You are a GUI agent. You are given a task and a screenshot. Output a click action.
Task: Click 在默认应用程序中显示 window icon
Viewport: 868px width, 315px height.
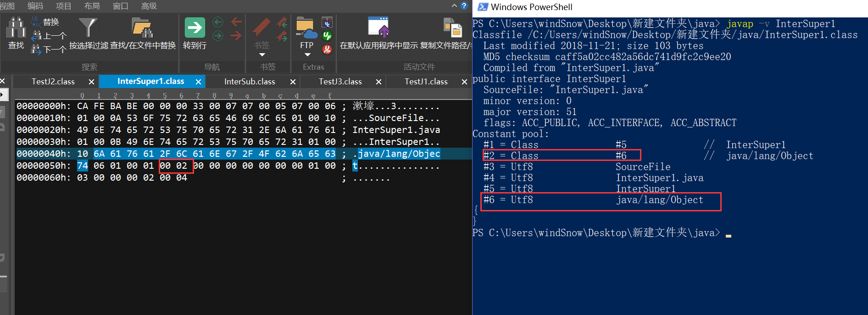[x=378, y=28]
